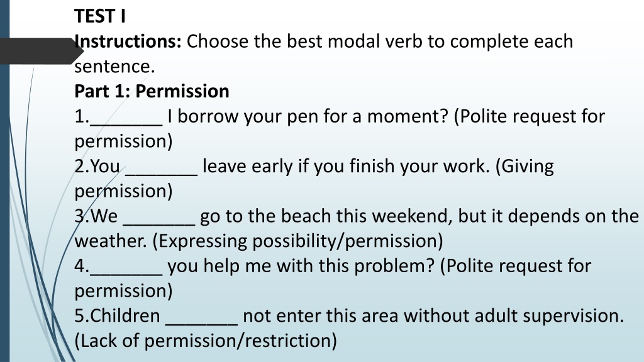
Task: Select the "Part 1: Permission" heading
Action: (152, 91)
